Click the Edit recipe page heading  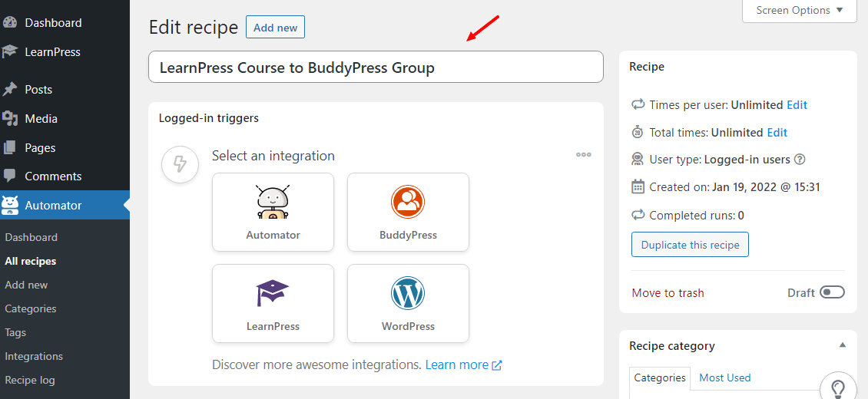point(194,27)
